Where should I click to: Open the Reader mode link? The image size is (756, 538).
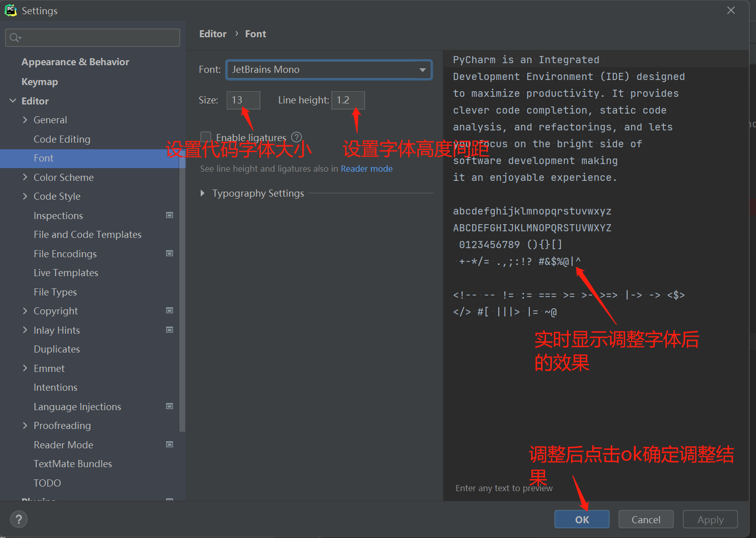click(x=367, y=169)
